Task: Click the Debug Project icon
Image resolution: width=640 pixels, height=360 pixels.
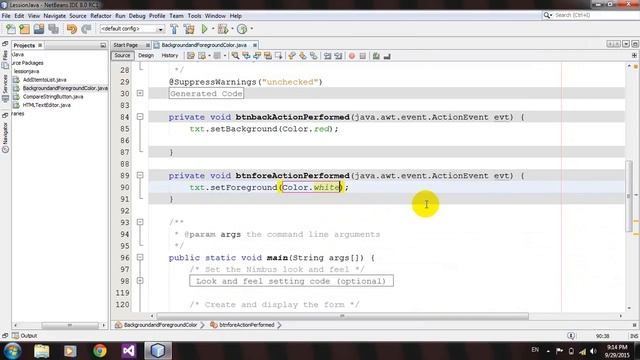Action: pos(223,29)
